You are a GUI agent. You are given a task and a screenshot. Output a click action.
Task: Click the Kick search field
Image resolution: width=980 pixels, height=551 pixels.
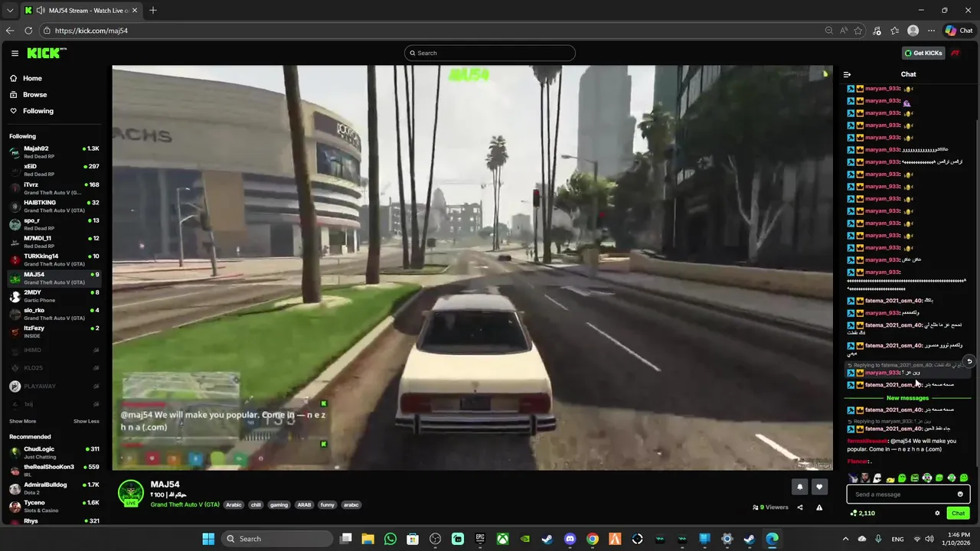point(490,53)
